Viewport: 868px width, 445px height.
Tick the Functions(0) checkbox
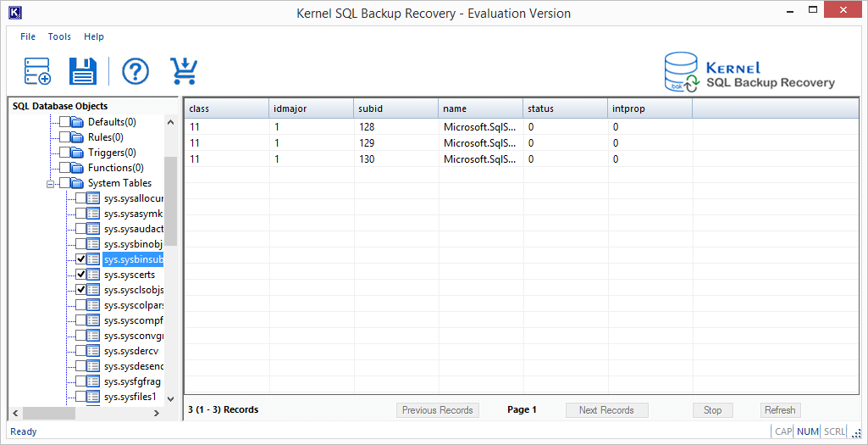click(64, 167)
